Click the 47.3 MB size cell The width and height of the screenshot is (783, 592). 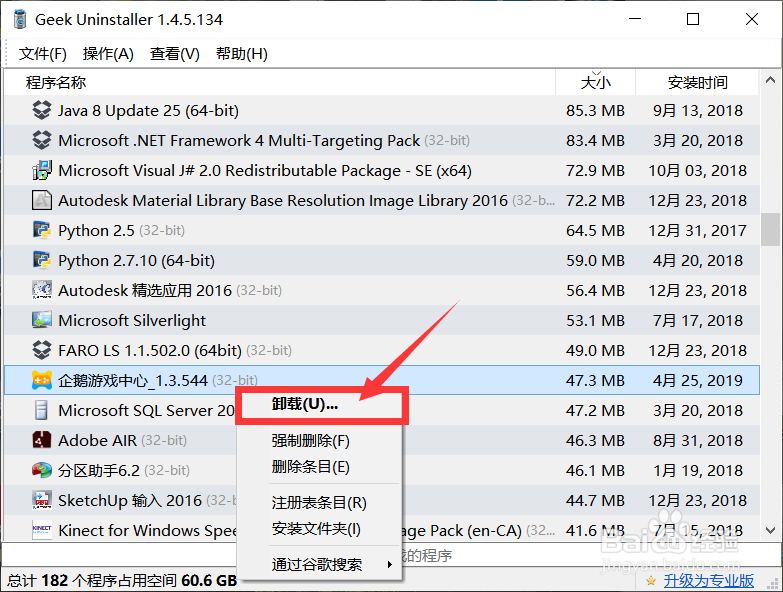pyautogui.click(x=595, y=380)
